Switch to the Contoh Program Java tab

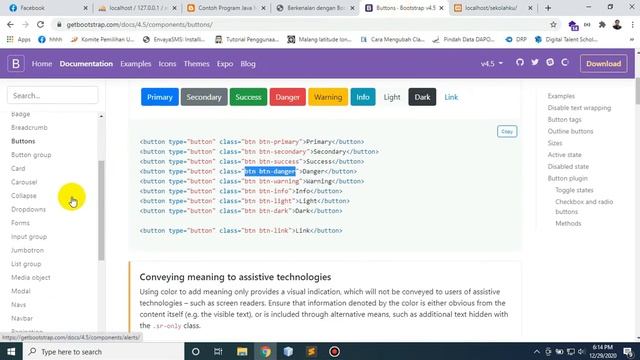click(x=226, y=8)
